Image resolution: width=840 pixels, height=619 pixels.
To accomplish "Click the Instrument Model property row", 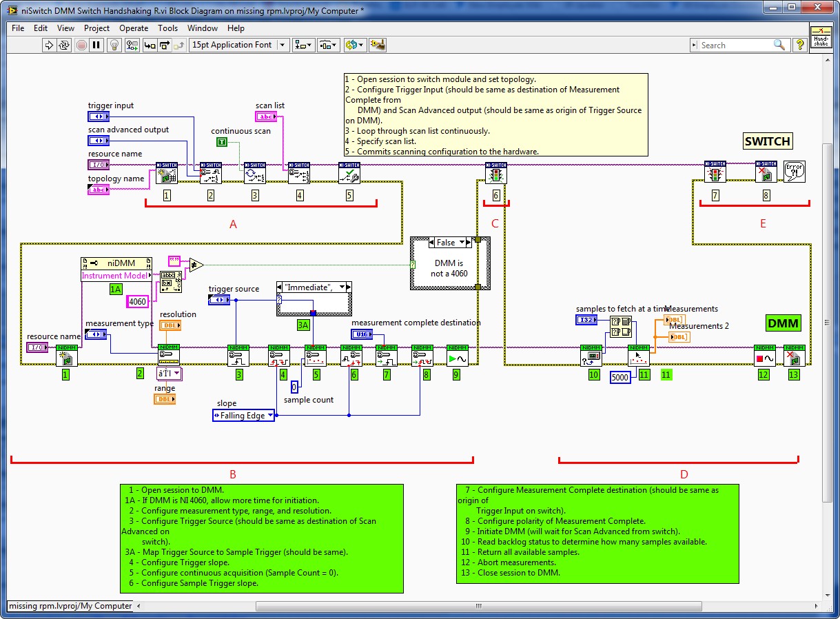I will (115, 276).
